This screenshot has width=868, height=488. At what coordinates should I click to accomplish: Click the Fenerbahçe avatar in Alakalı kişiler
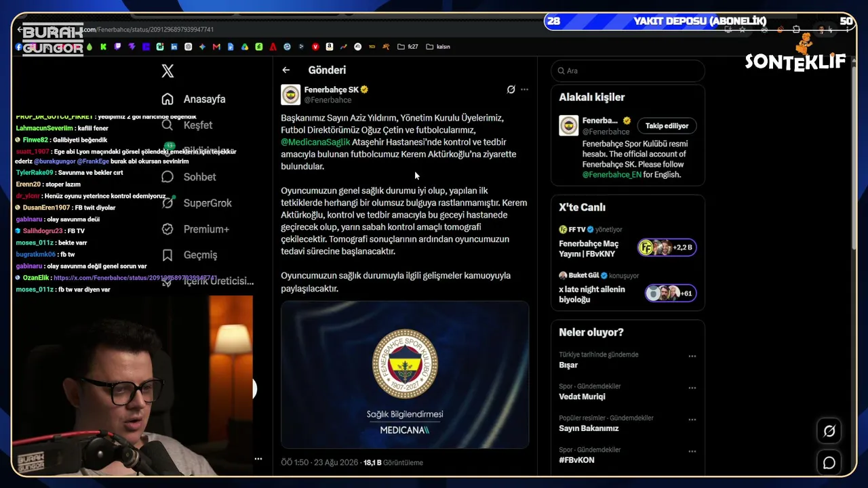(568, 125)
